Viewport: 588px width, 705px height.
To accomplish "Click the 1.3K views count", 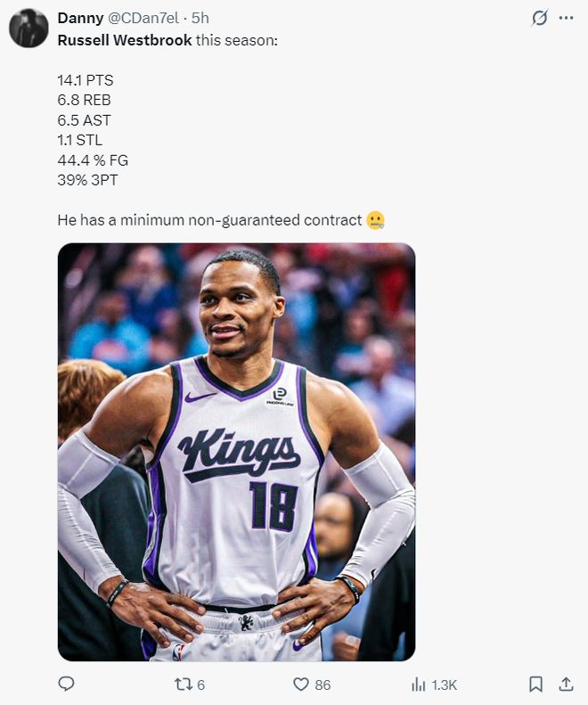I will coord(445,685).
